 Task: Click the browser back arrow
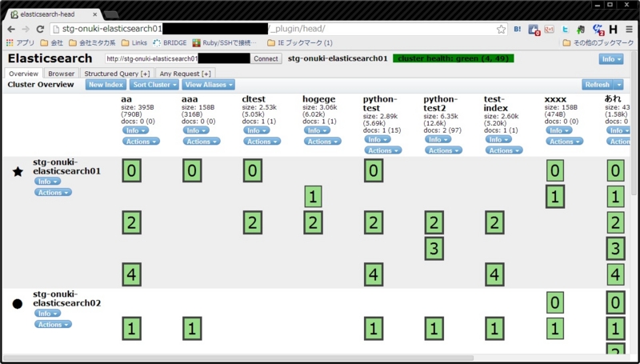click(11, 30)
